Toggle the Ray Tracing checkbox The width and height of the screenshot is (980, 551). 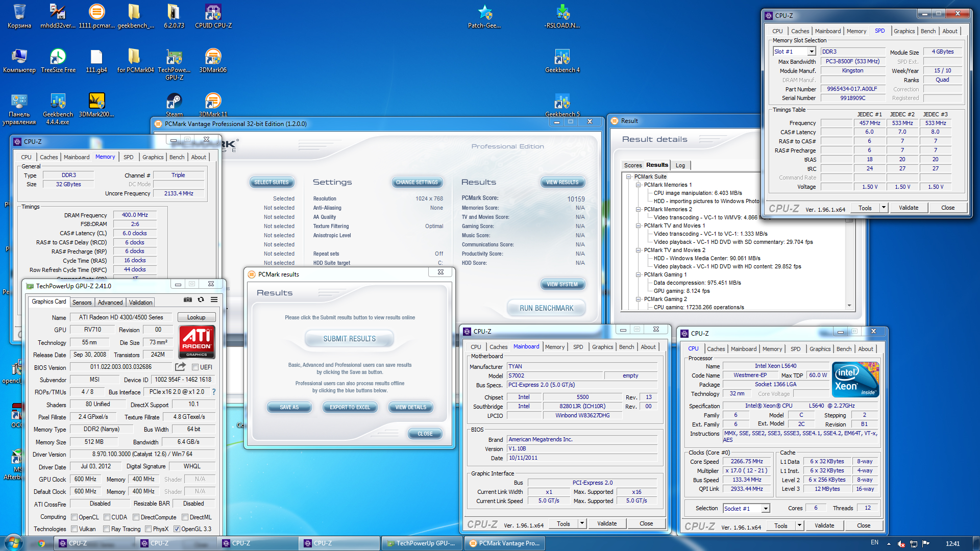pos(107,529)
